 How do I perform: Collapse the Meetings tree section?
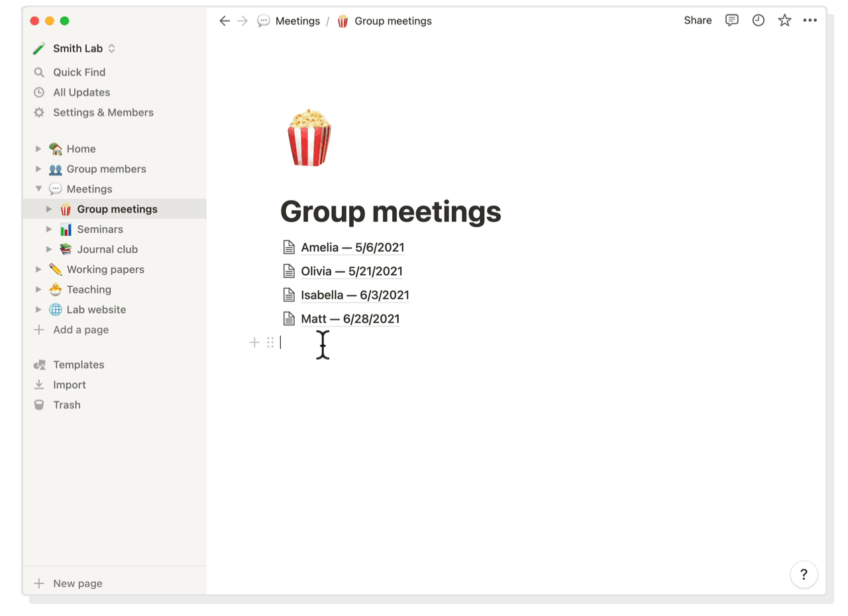pyautogui.click(x=38, y=189)
